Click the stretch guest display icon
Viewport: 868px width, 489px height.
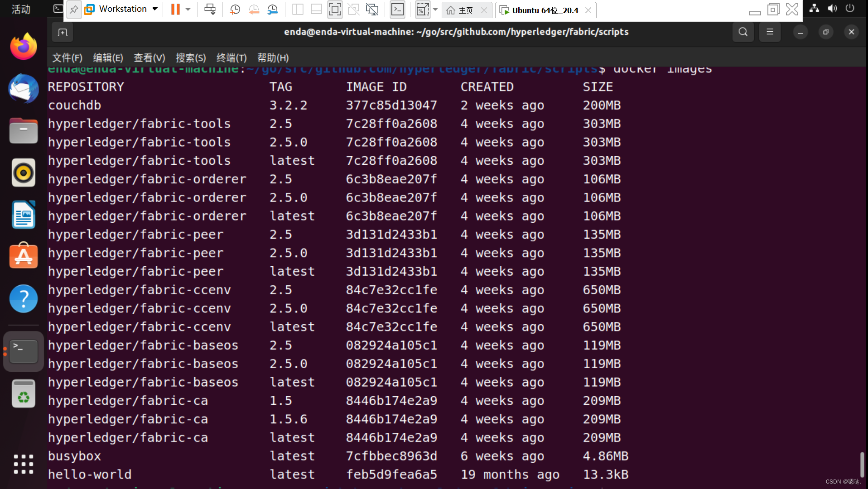422,9
